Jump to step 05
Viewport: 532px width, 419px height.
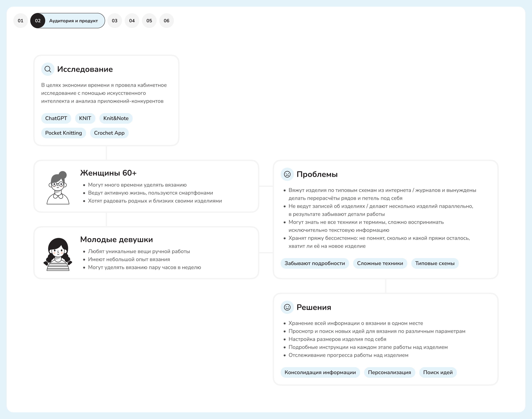pos(149,21)
